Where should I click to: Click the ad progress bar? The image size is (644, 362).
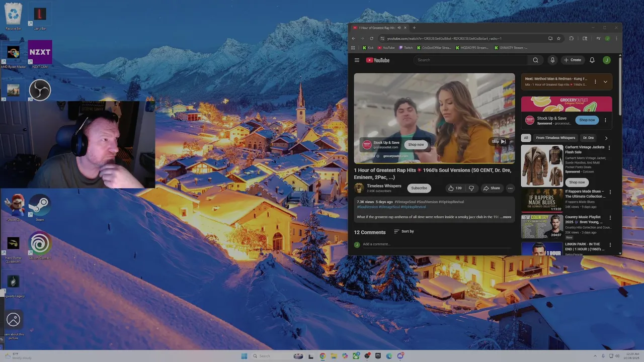(x=434, y=163)
